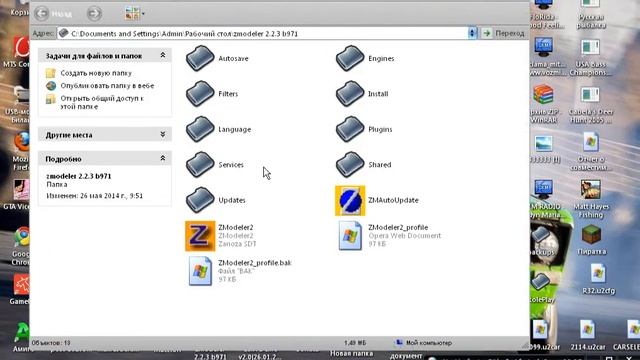Select the Shared folder icon
Viewport: 640px width, 360px height.
click(x=350, y=164)
